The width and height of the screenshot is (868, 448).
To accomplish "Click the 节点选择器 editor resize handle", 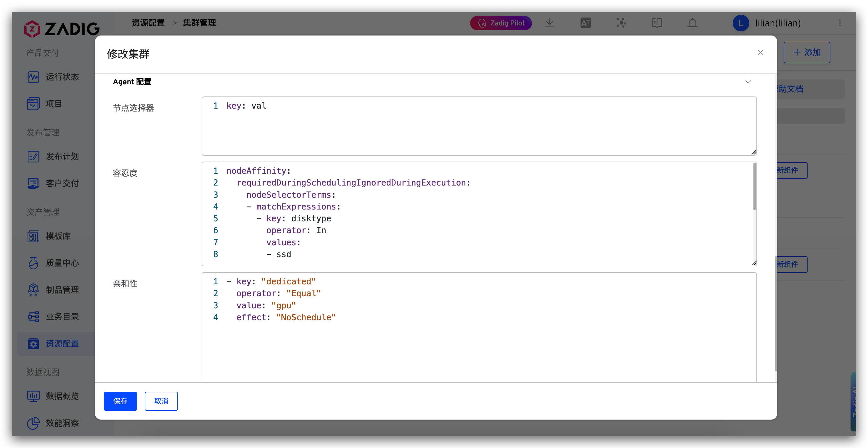I will (x=754, y=152).
